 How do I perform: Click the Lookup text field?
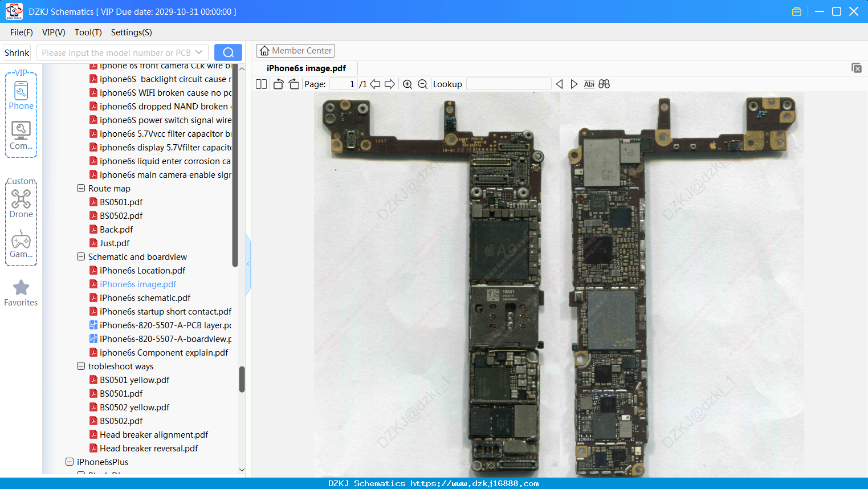[x=509, y=84]
